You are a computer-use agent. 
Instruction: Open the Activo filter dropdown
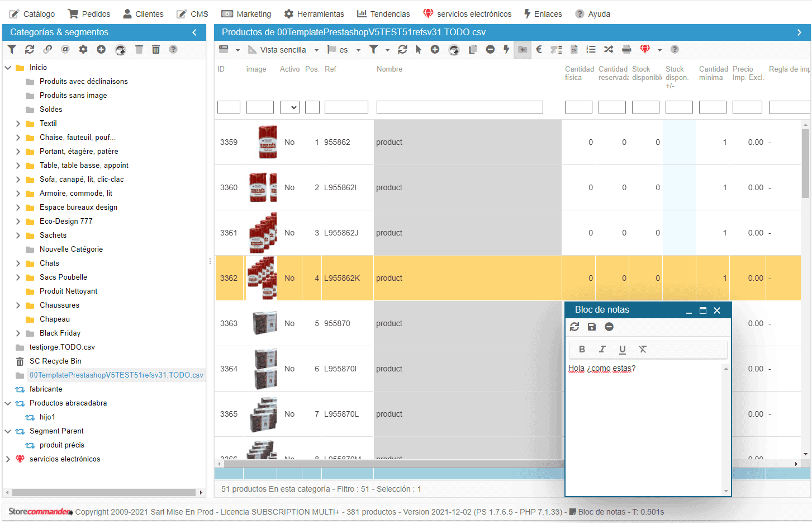pos(289,107)
